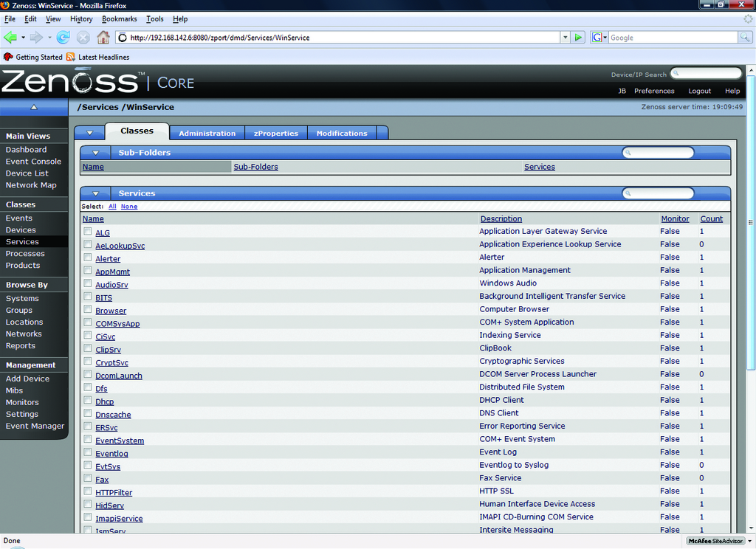Open the Bookmarks menu

coord(119,18)
